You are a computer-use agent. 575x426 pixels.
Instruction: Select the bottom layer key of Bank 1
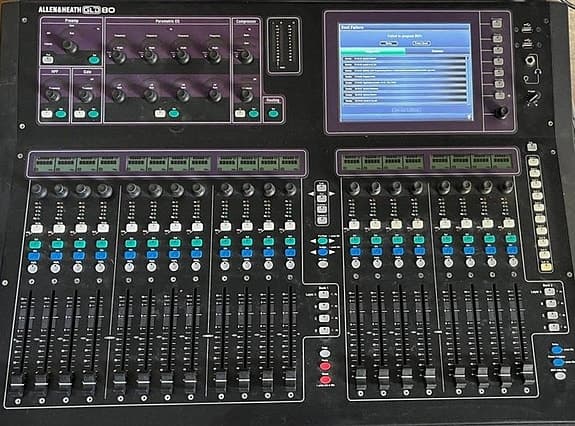pos(324,330)
